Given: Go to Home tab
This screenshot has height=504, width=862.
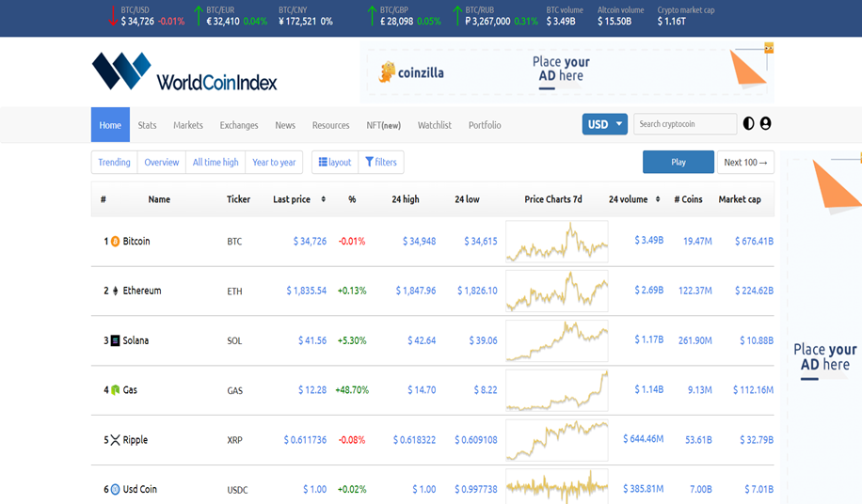Looking at the screenshot, I should click(x=110, y=125).
